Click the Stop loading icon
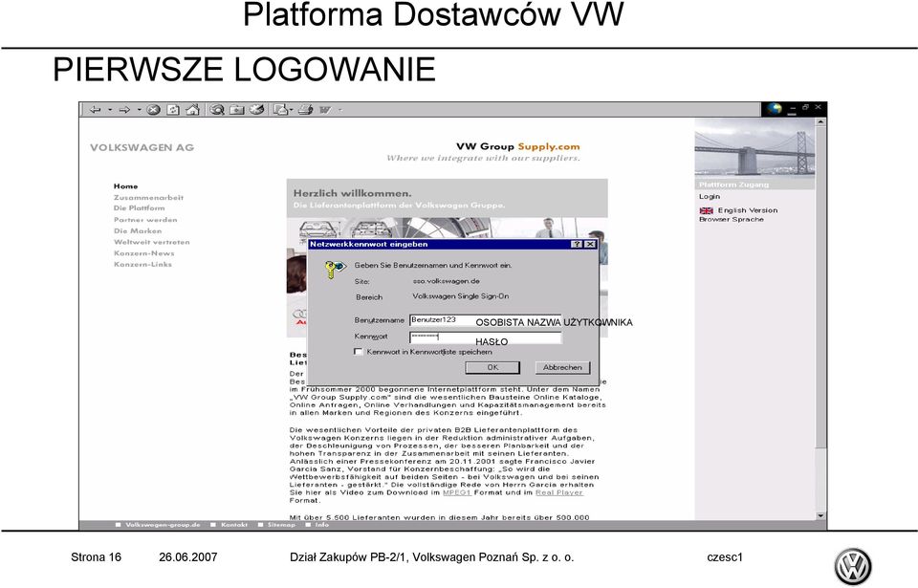The image size is (918, 588). coord(153,110)
